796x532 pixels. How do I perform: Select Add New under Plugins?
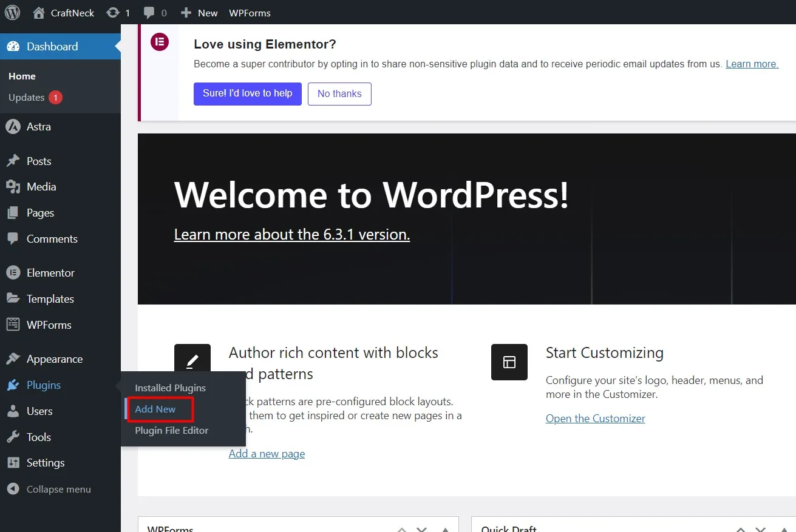tap(155, 409)
